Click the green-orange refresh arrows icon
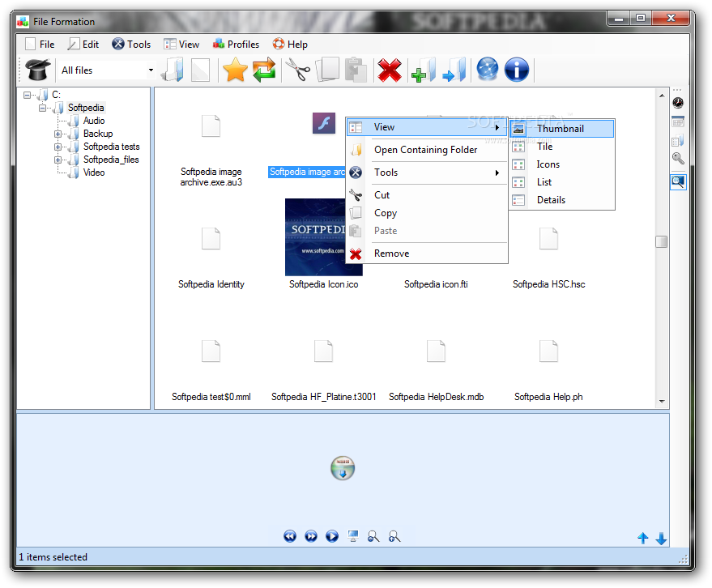Screen dimensions: 712x588 pos(264,70)
